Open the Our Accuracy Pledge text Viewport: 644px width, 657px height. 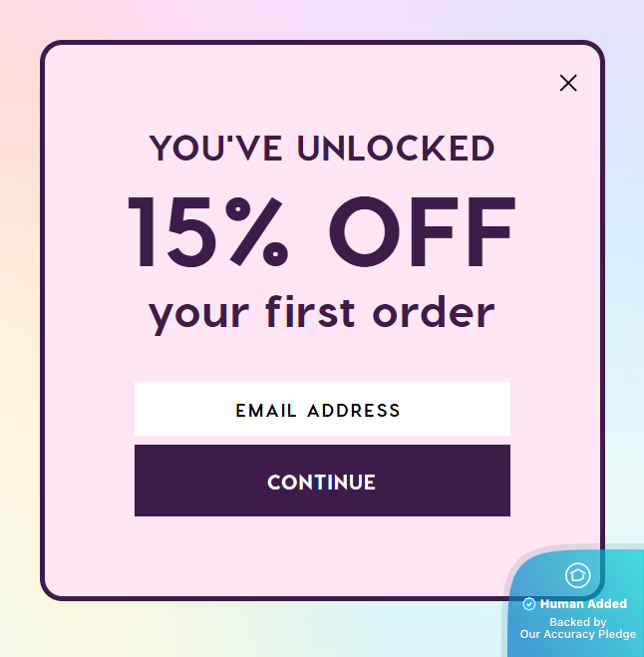578,634
